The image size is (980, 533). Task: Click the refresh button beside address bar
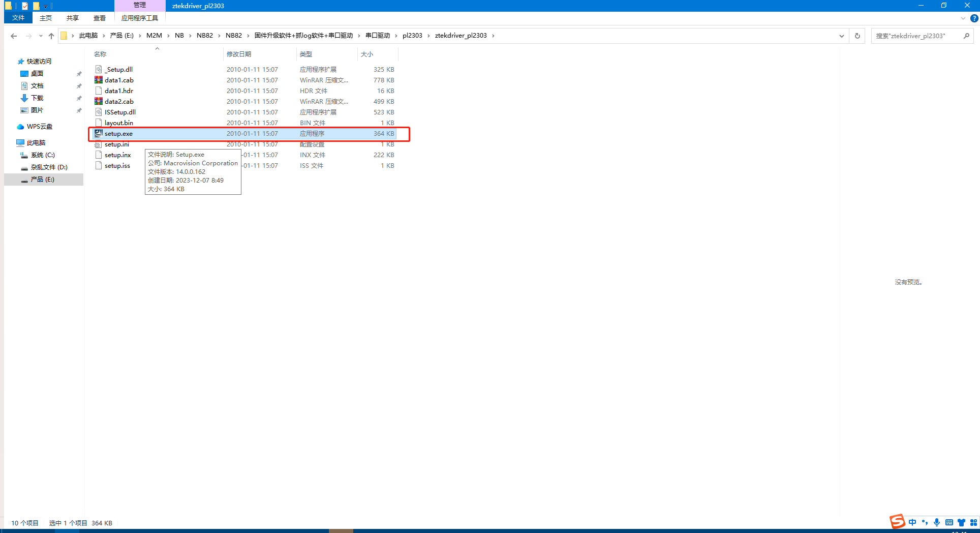(857, 36)
